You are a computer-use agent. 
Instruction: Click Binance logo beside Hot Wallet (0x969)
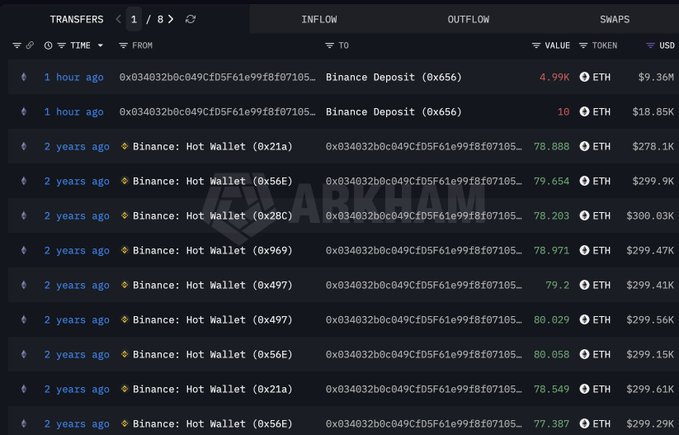pyautogui.click(x=124, y=250)
